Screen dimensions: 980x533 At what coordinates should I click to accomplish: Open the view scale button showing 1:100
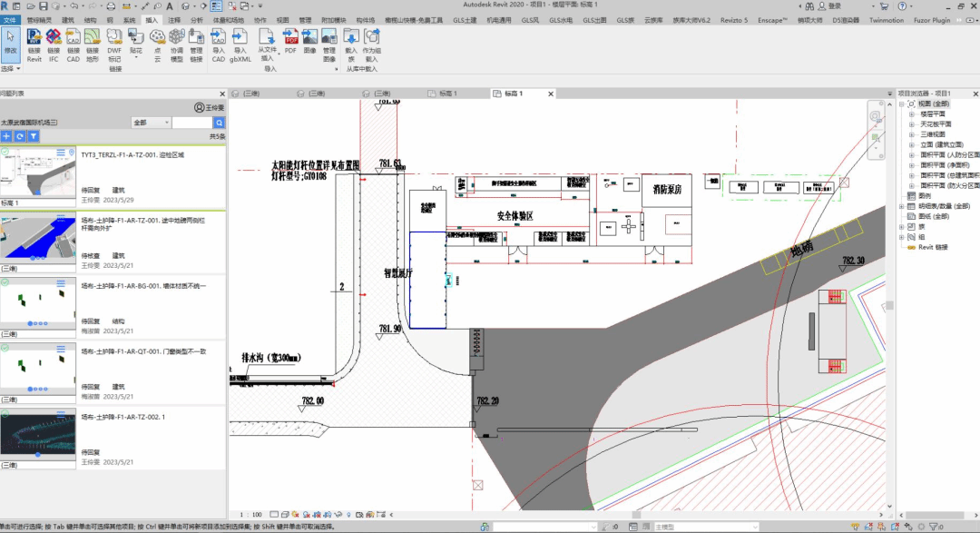(x=250, y=514)
